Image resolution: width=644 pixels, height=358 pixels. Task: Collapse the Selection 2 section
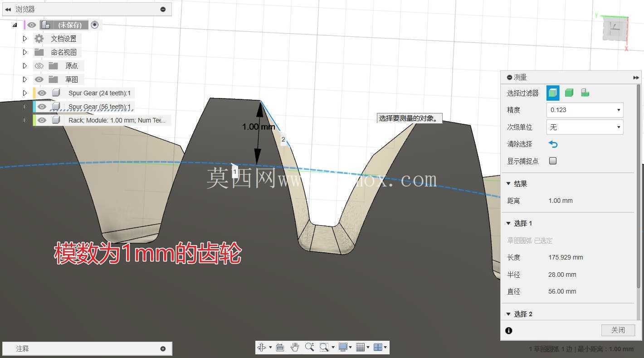[508, 314]
